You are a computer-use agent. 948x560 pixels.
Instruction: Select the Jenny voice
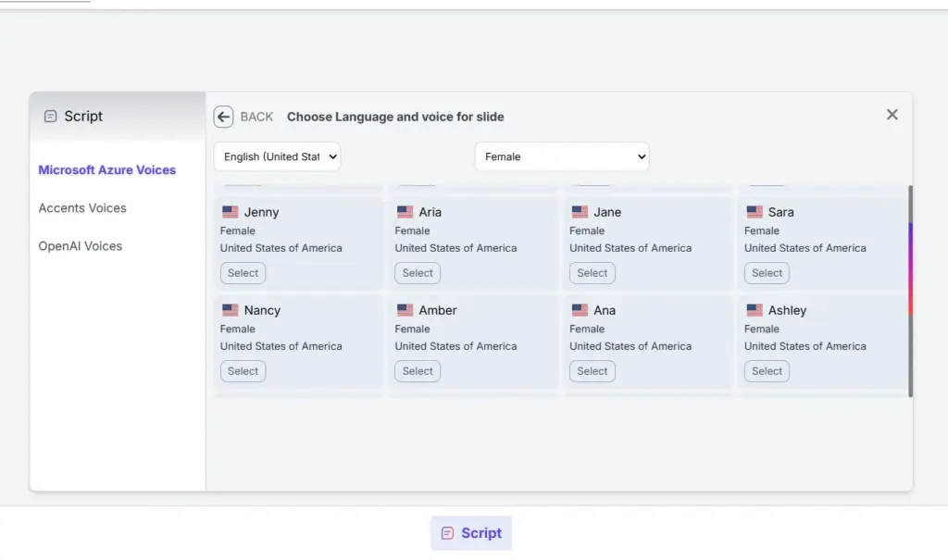click(x=243, y=272)
